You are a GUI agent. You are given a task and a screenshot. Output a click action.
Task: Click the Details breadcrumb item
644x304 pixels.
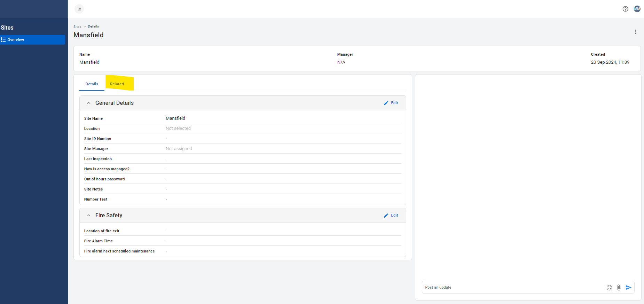(x=93, y=26)
